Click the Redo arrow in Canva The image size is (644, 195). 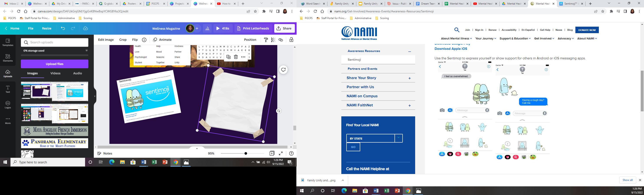(x=73, y=28)
